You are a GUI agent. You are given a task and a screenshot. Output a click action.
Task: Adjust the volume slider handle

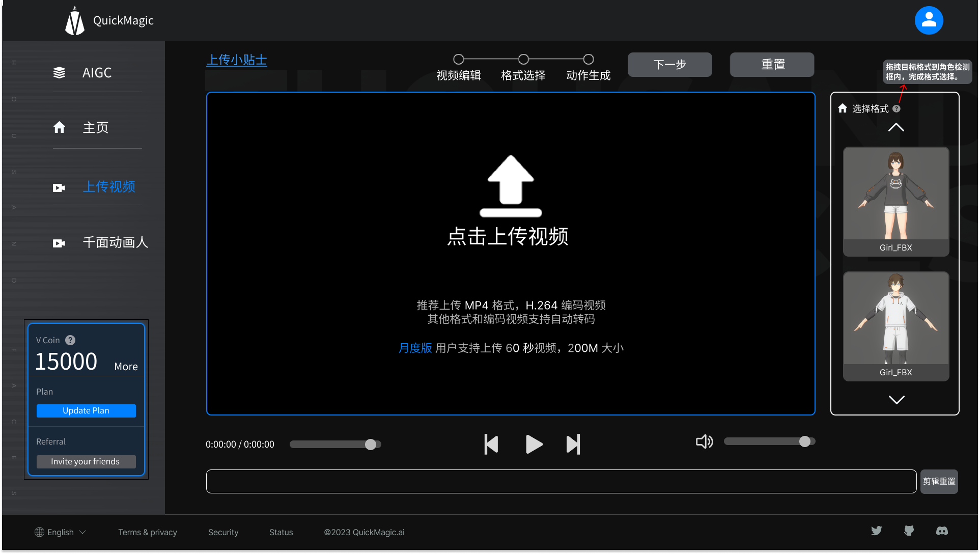pyautogui.click(x=804, y=441)
